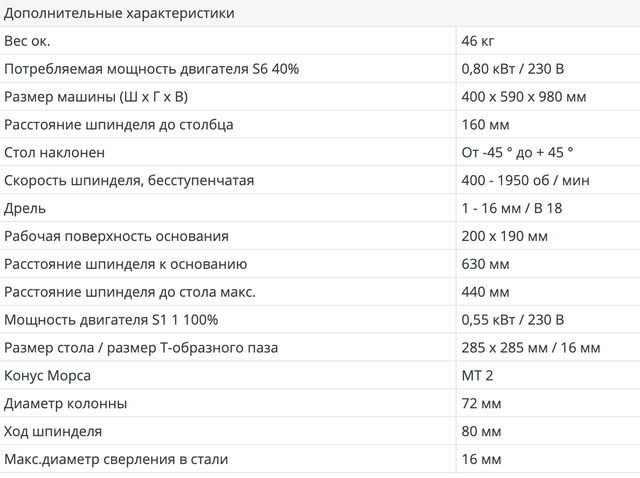Select the "MT 2" Morse taper value
Image resolution: width=640 pixels, height=478 pixels.
tap(478, 376)
